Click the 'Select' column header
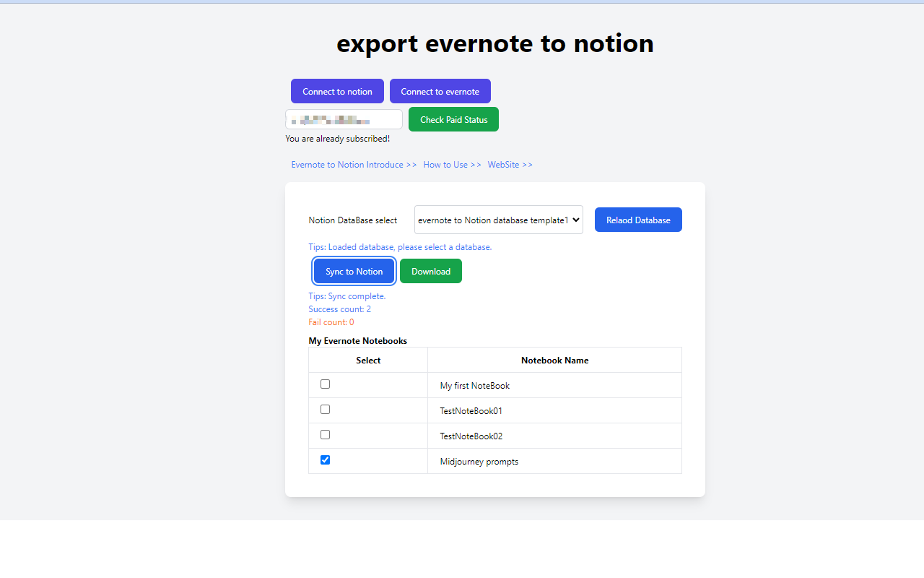Viewport: 924px width, 578px height. coord(368,360)
